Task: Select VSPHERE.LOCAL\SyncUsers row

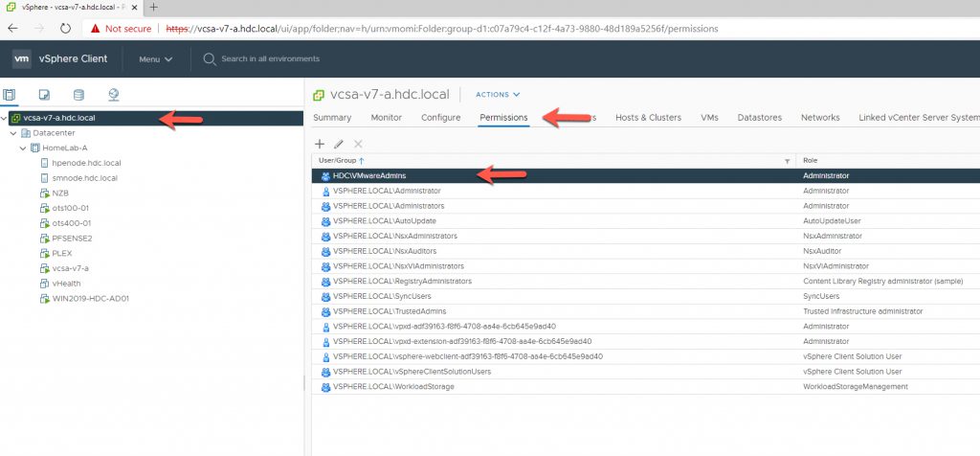Action: point(645,296)
